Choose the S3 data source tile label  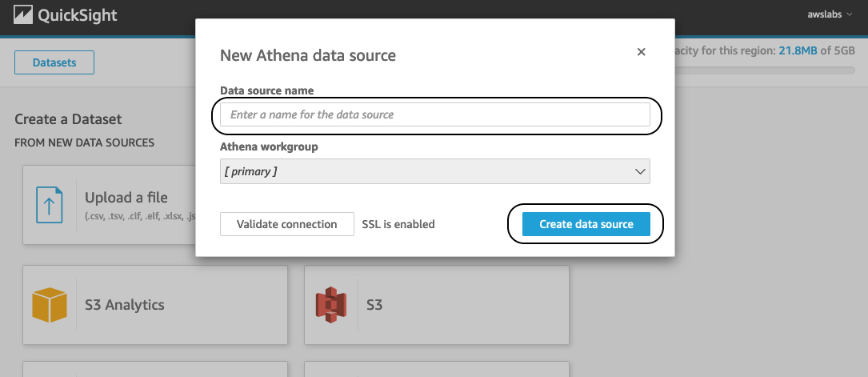tap(374, 305)
